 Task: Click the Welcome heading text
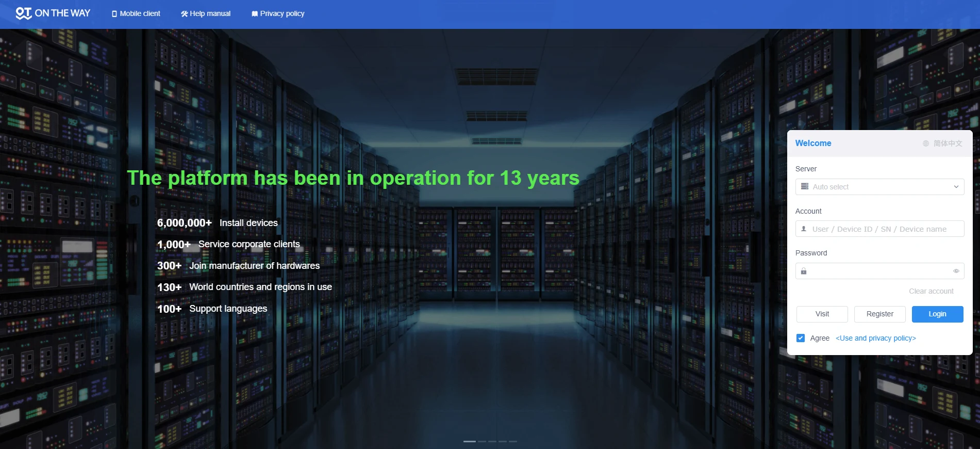point(813,143)
